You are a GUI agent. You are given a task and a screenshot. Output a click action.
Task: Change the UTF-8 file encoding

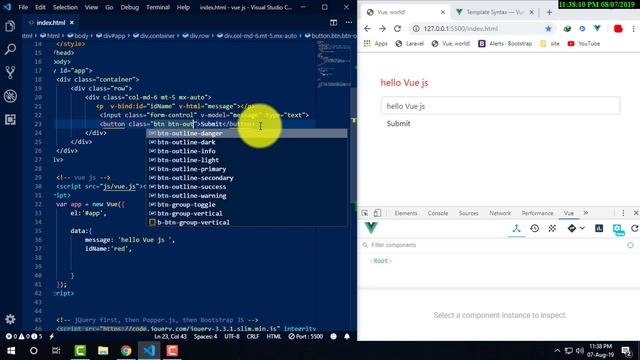click(x=232, y=336)
